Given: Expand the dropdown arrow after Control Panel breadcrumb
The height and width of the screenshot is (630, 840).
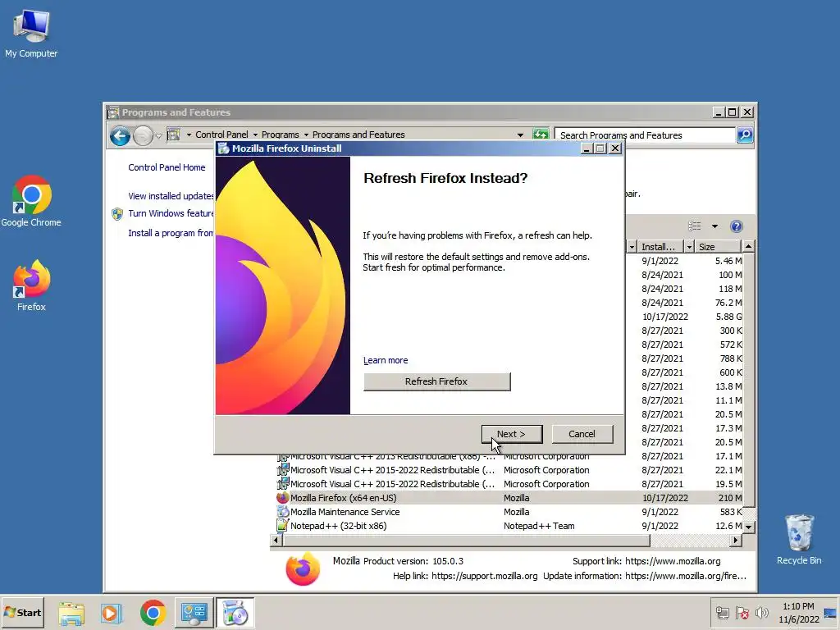Looking at the screenshot, I should coord(255,135).
